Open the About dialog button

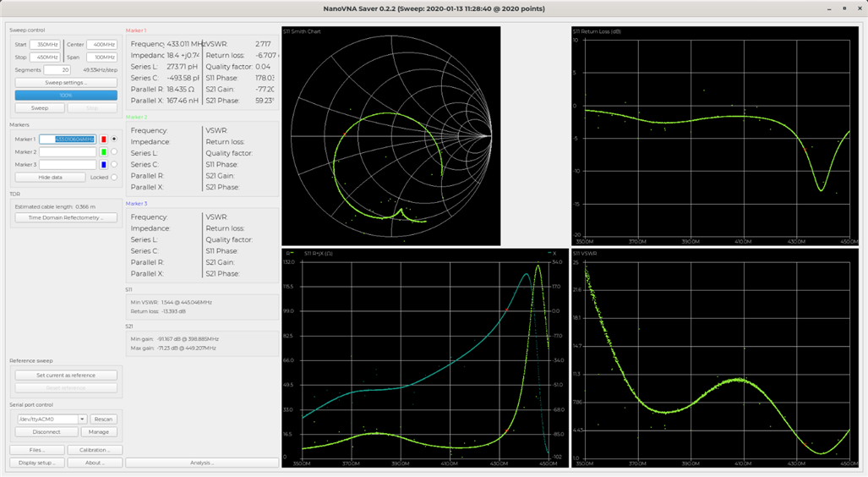[95, 463]
